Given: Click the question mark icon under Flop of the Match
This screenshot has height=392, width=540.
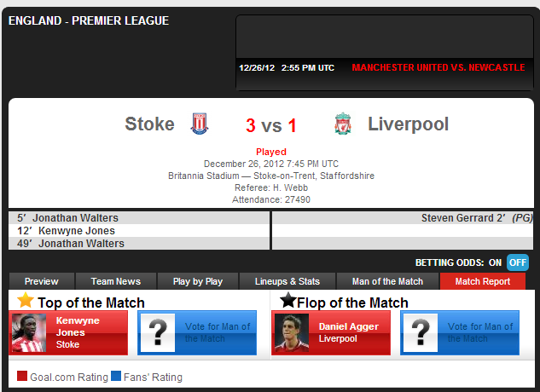Looking at the screenshot, I should coord(421,332).
